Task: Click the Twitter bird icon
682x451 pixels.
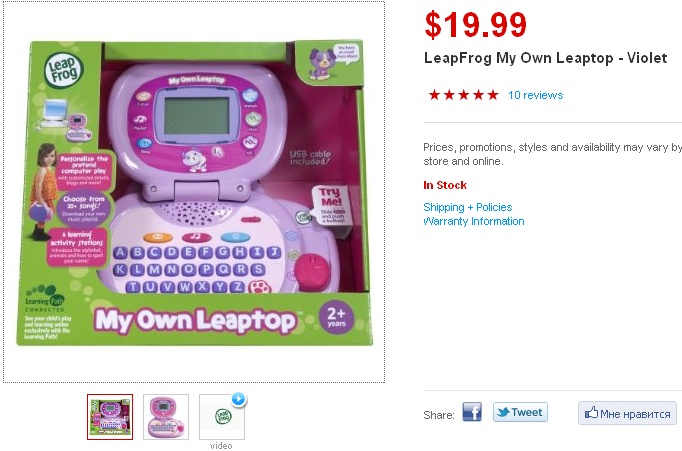Action: (503, 412)
